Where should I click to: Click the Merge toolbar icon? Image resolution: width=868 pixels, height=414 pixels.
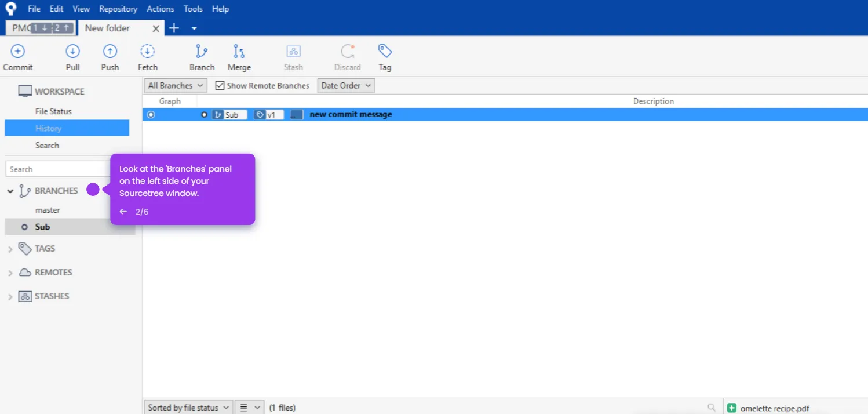pyautogui.click(x=239, y=51)
